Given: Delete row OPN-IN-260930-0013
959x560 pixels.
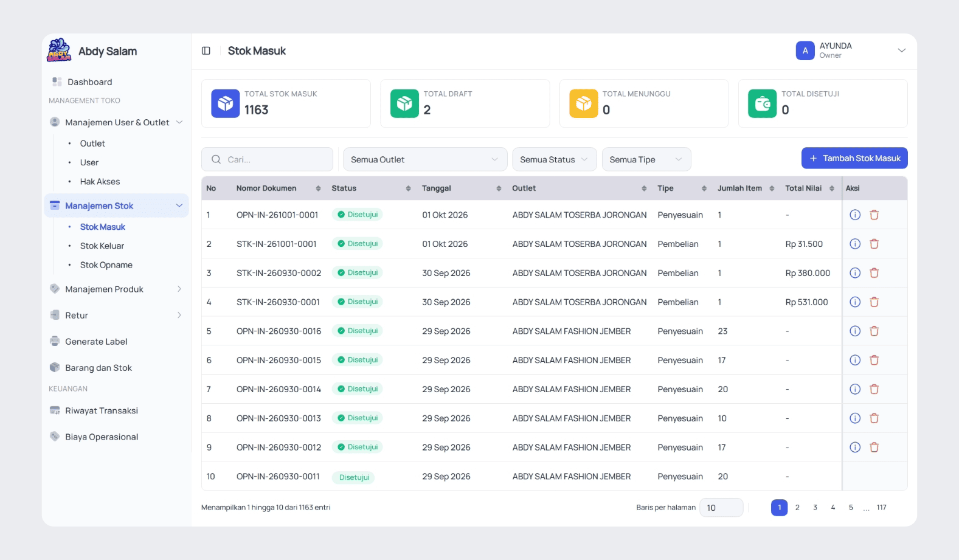Looking at the screenshot, I should 874,418.
